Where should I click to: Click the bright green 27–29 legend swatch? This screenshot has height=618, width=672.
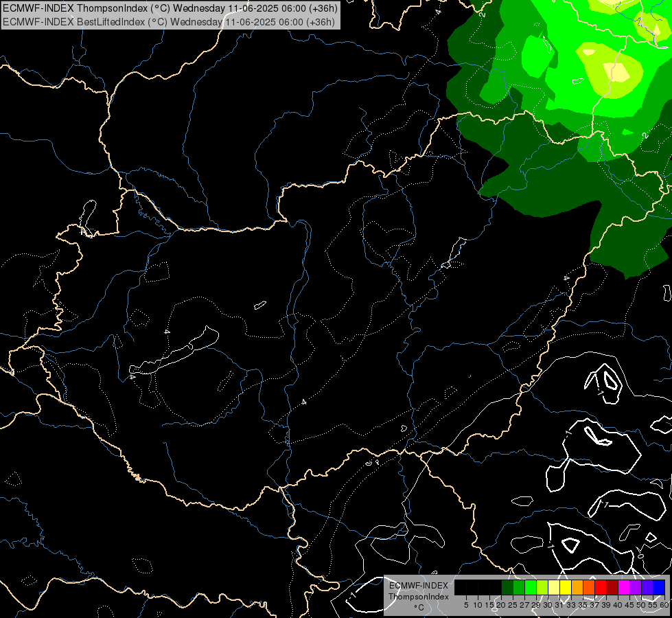click(531, 587)
